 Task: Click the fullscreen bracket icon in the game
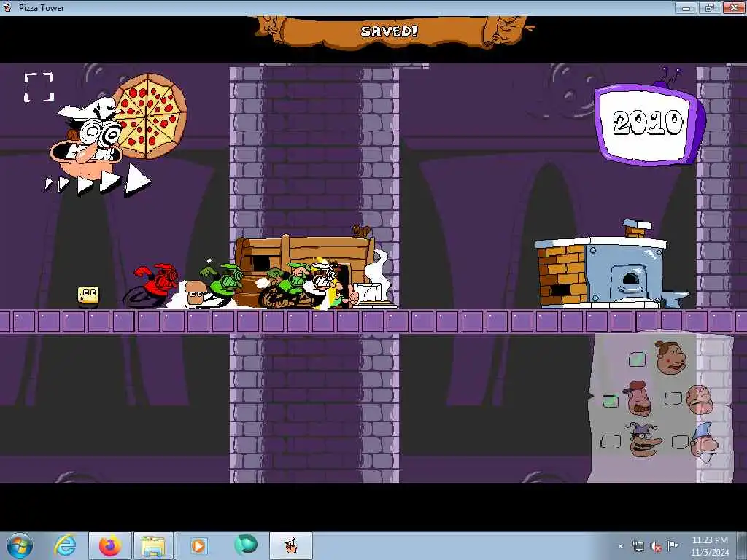point(39,87)
